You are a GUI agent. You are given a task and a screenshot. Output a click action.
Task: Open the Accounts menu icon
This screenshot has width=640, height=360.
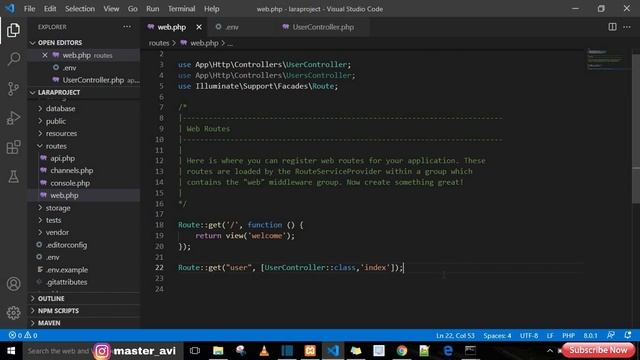(13, 284)
